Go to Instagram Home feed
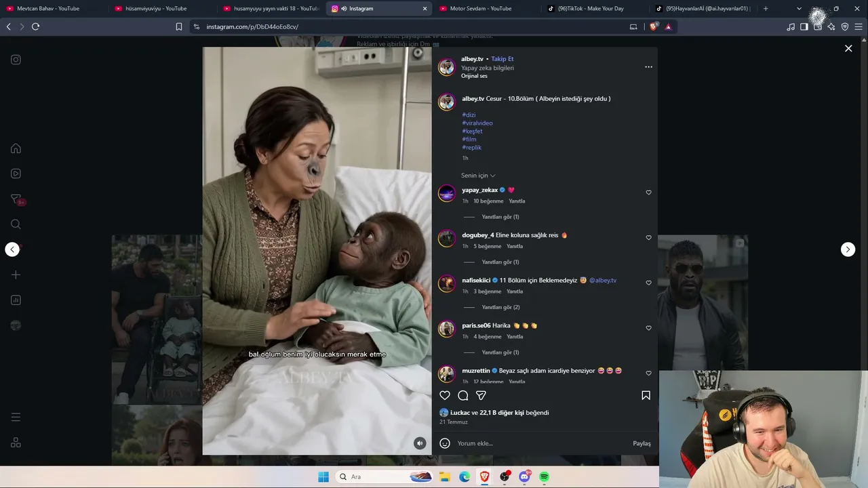The height and width of the screenshot is (488, 868). tap(16, 148)
